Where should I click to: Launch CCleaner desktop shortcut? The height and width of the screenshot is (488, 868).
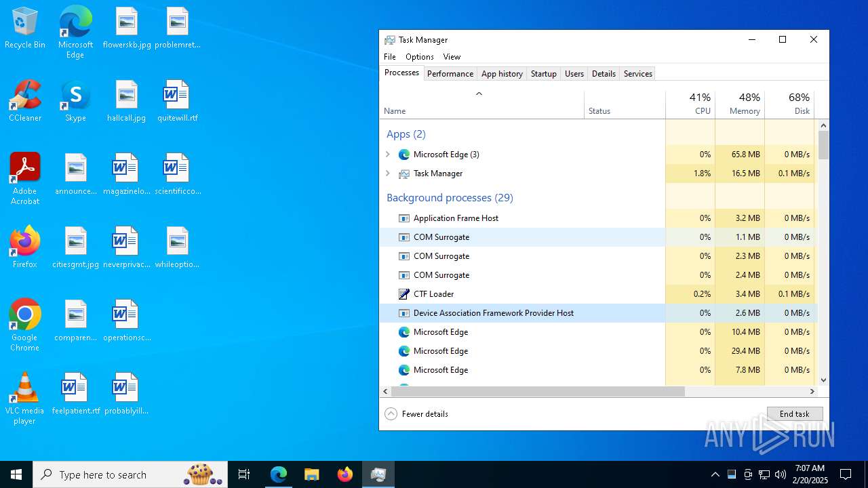25,102
